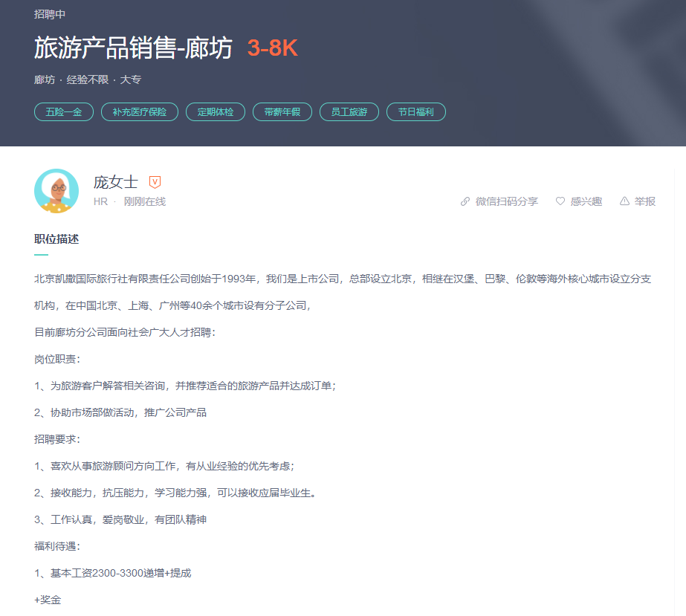The height and width of the screenshot is (616, 686).
Task: Click the WeChat share link icon
Action: [465, 201]
